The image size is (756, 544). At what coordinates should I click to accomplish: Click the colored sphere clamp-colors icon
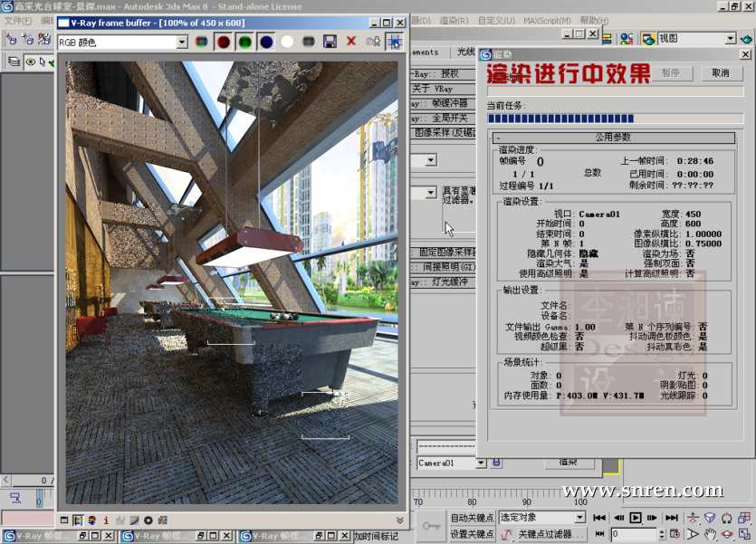pos(91,520)
